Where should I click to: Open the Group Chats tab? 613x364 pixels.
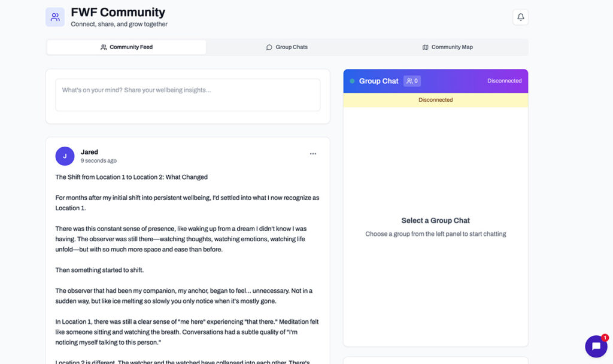tap(287, 47)
